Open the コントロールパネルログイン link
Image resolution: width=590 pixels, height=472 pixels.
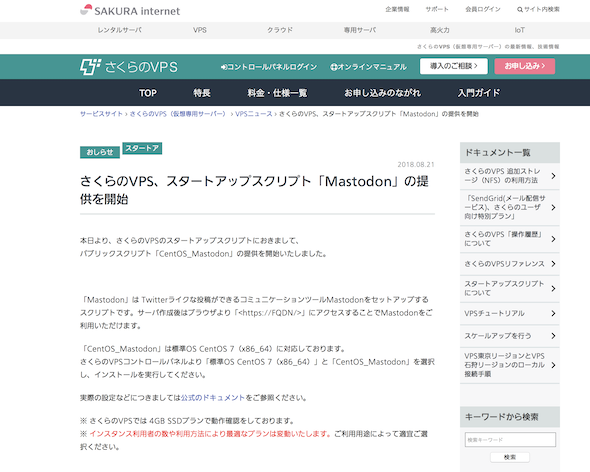[269, 67]
